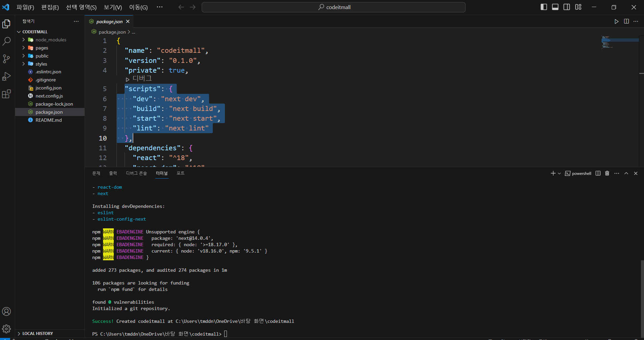Switch to the 포트 panel tab
This screenshot has height=340, width=644.
(180, 173)
